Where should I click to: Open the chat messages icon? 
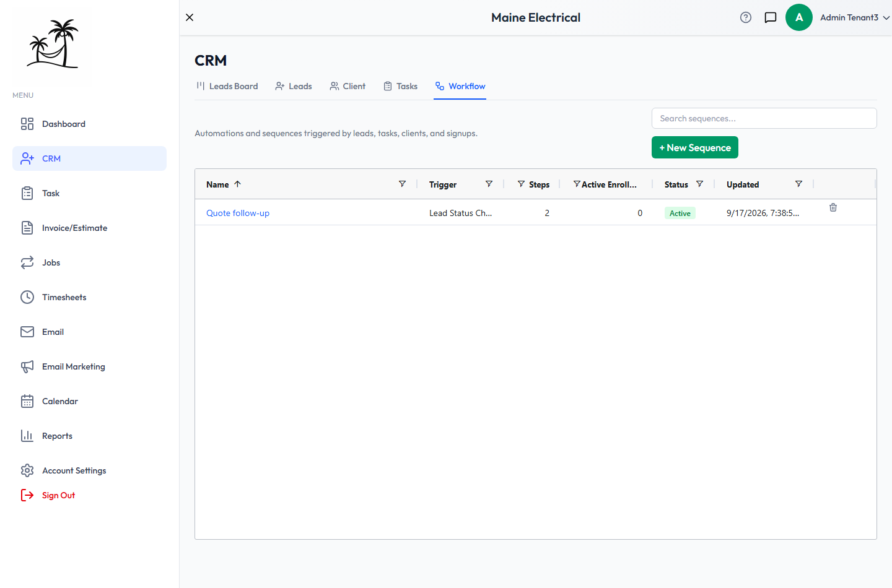pos(771,17)
